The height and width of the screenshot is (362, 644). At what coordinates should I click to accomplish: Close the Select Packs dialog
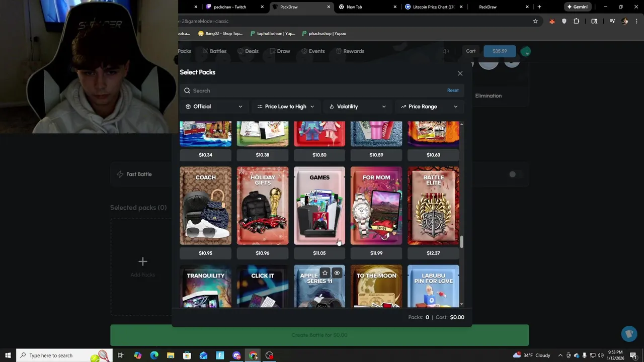[x=460, y=73]
